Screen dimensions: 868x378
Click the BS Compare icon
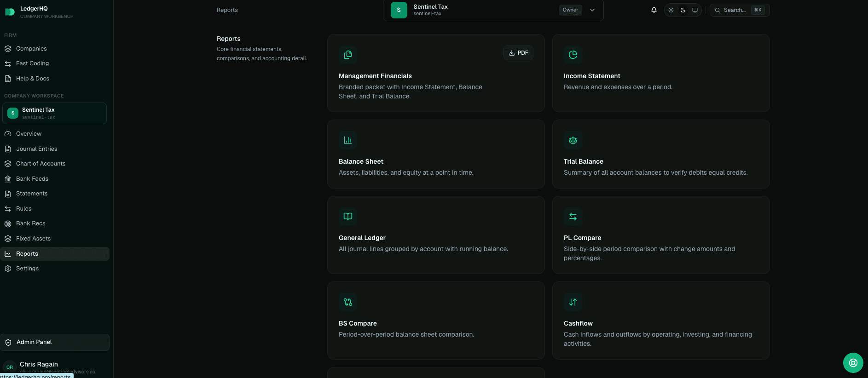(348, 302)
